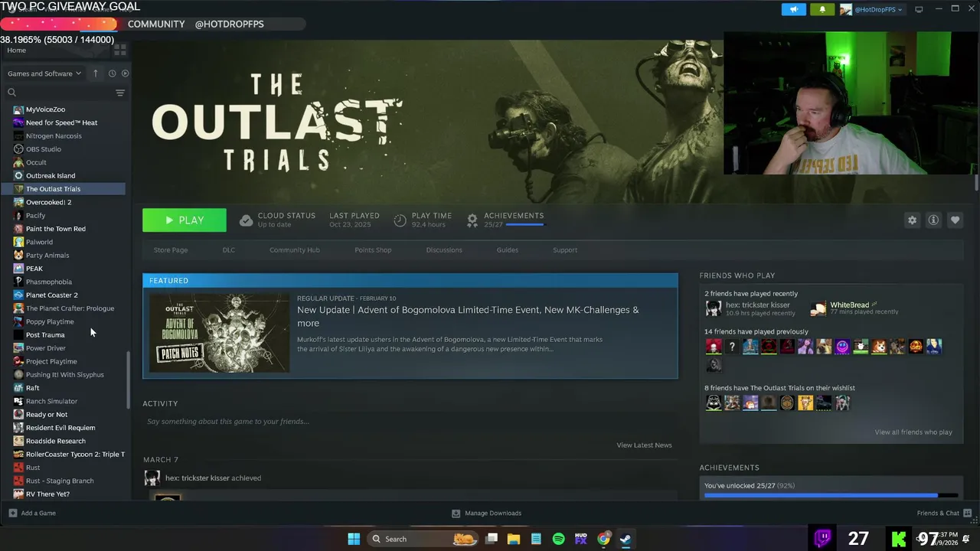Open Chrome from taskbar
The height and width of the screenshot is (551, 980).
pyautogui.click(x=603, y=539)
